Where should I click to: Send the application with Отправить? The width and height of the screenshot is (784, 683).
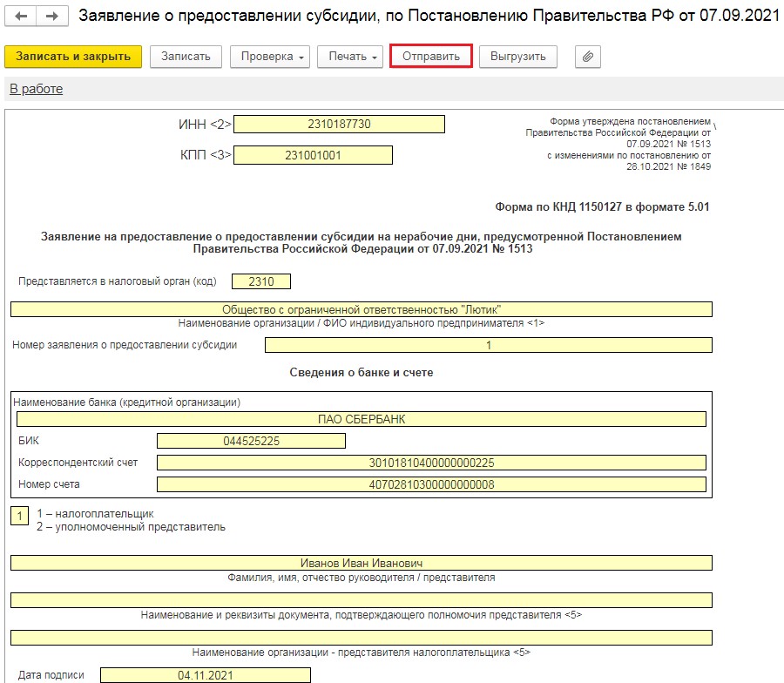(x=431, y=56)
